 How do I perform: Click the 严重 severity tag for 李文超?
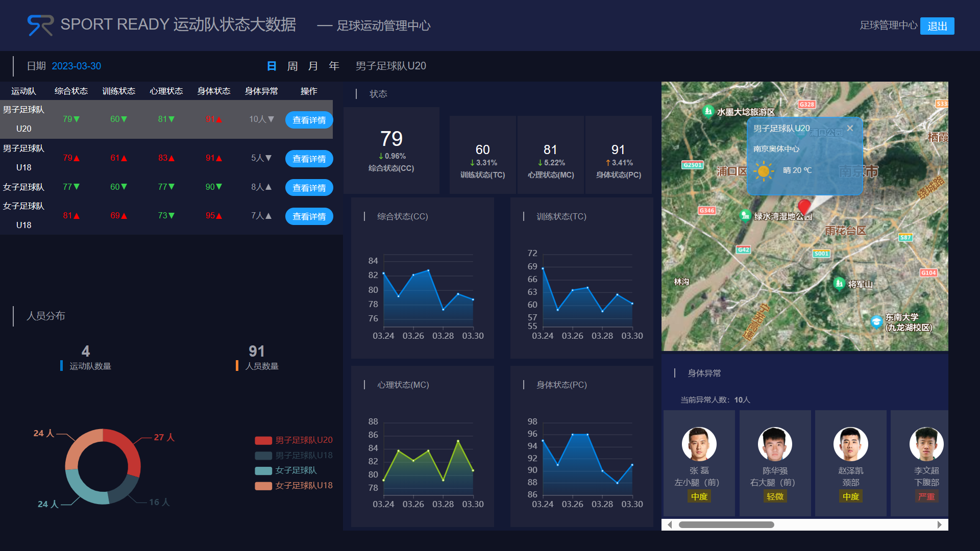[x=926, y=496]
